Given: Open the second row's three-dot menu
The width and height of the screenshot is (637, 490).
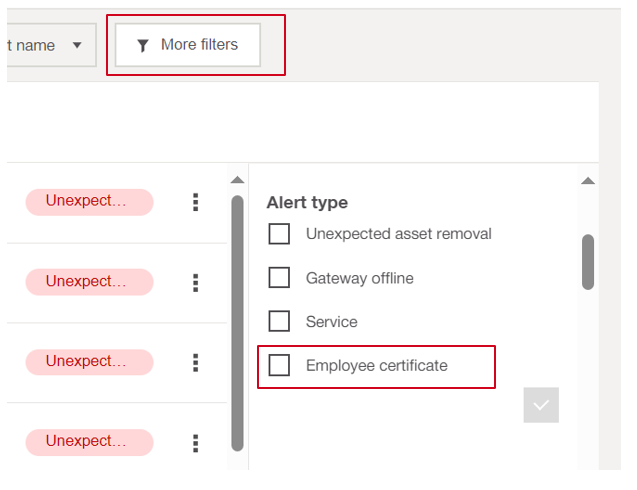Looking at the screenshot, I should click(195, 282).
